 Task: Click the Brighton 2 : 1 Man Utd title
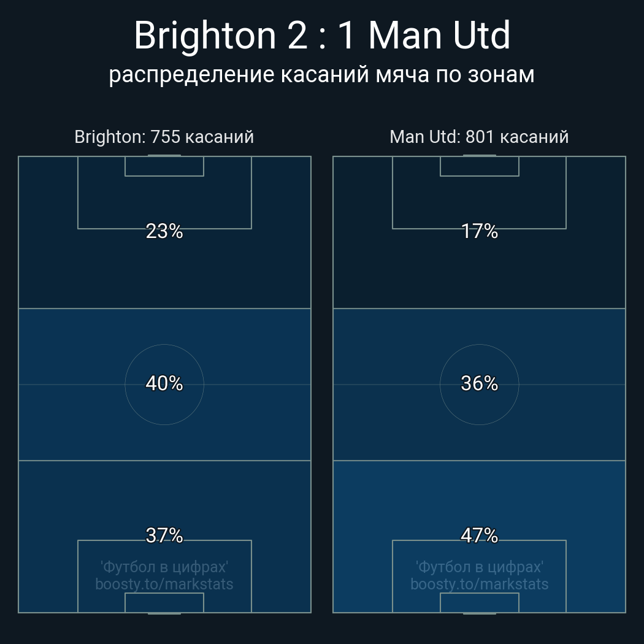pyautogui.click(x=322, y=36)
